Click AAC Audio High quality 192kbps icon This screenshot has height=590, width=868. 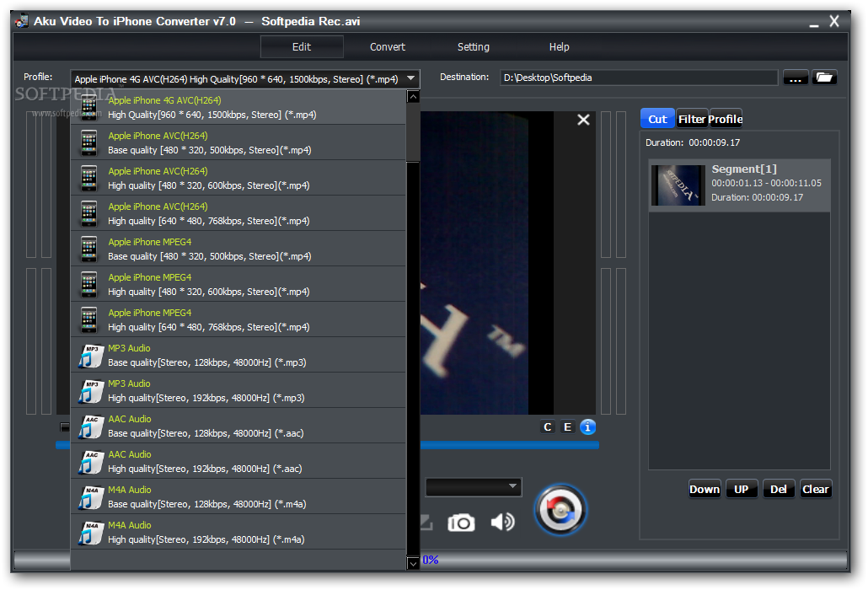[91, 462]
